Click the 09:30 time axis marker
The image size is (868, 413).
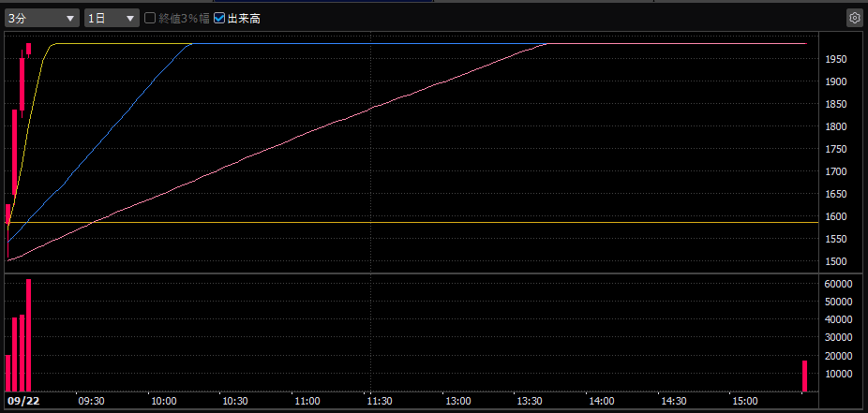point(91,401)
